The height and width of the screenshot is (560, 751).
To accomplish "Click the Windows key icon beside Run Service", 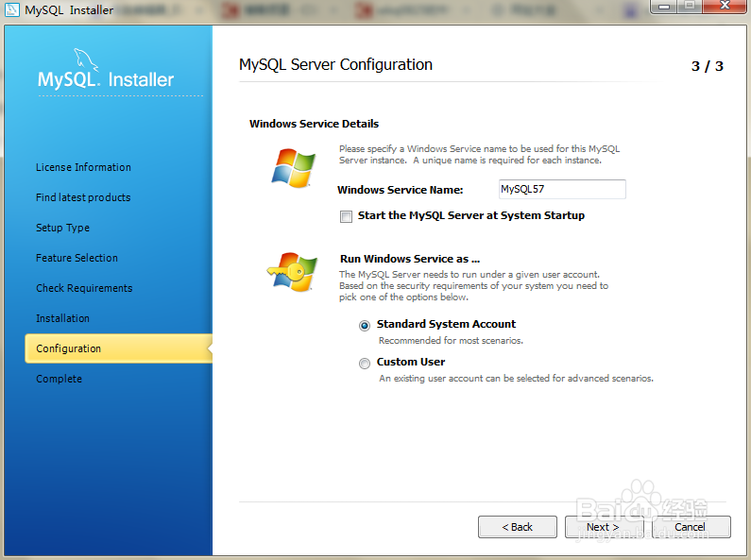I will point(293,272).
